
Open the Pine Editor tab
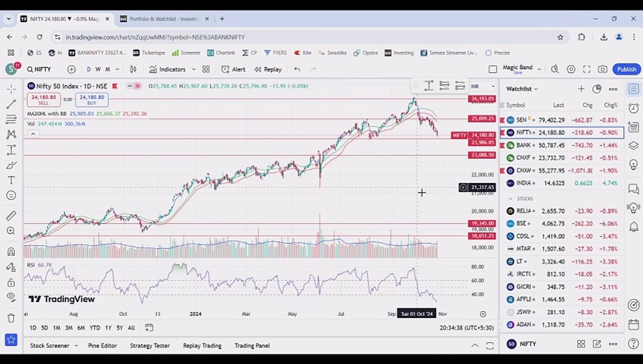(102, 346)
